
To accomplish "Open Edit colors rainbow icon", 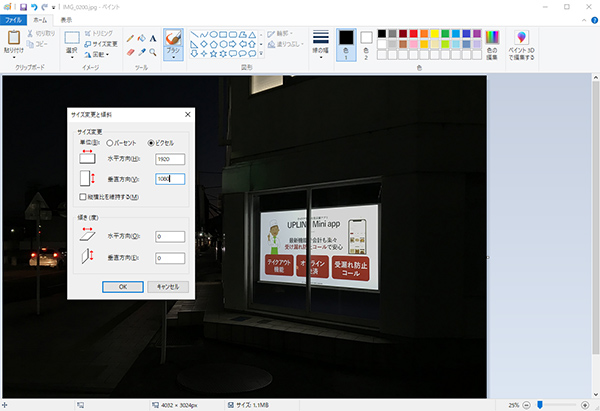I will coord(492,38).
